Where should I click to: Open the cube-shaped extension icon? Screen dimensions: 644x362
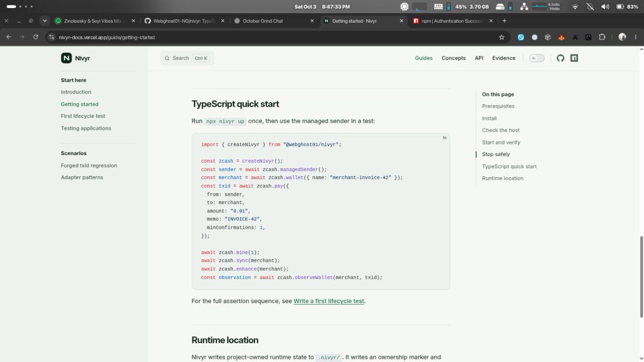pos(548,37)
